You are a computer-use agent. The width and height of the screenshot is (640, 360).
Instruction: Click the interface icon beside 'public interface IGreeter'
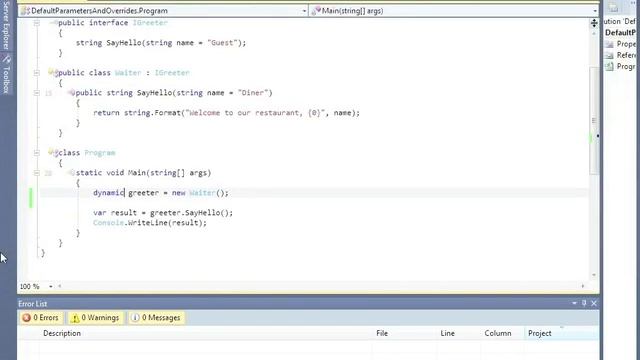[x=54, y=23]
